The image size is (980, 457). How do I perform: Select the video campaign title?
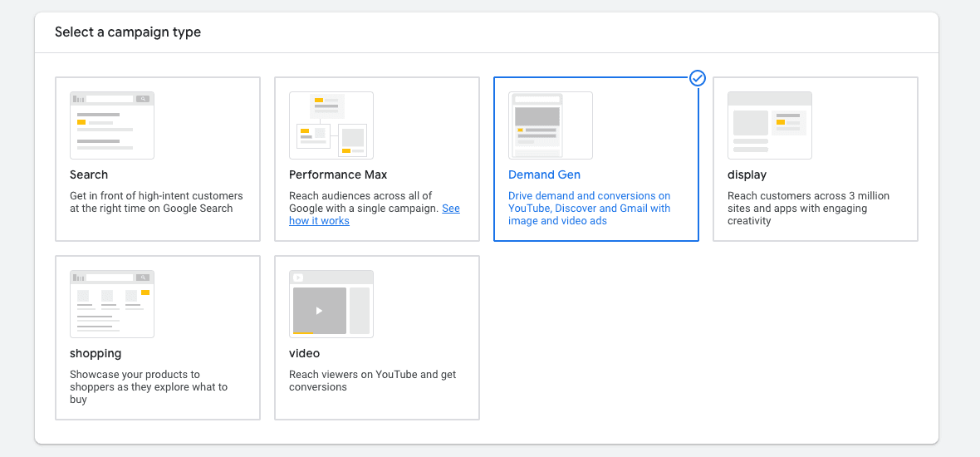pos(304,353)
